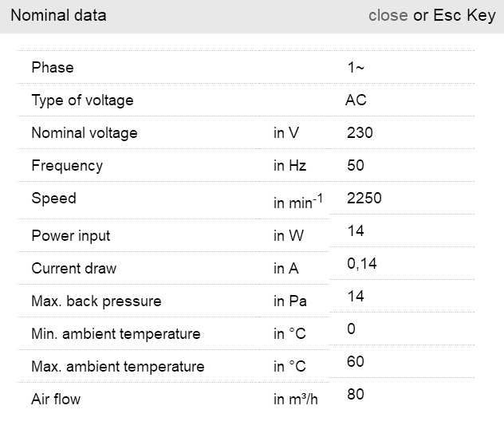Image resolution: width=504 pixels, height=429 pixels.
Task: Click the Type of voltage label
Action: coord(82,100)
